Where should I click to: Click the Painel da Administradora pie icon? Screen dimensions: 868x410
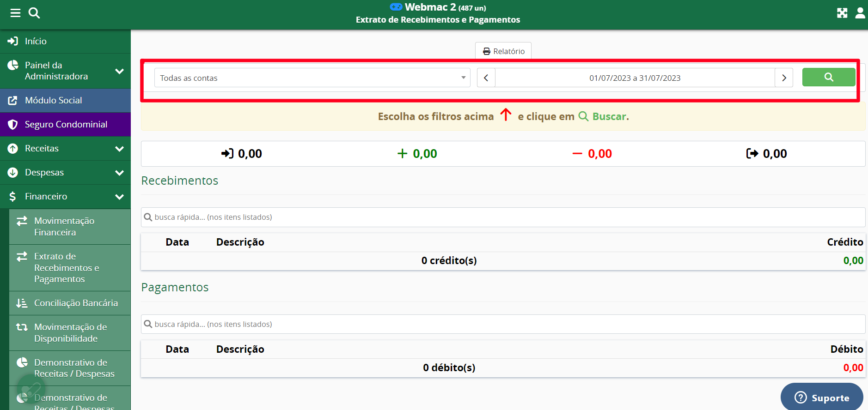13,65
